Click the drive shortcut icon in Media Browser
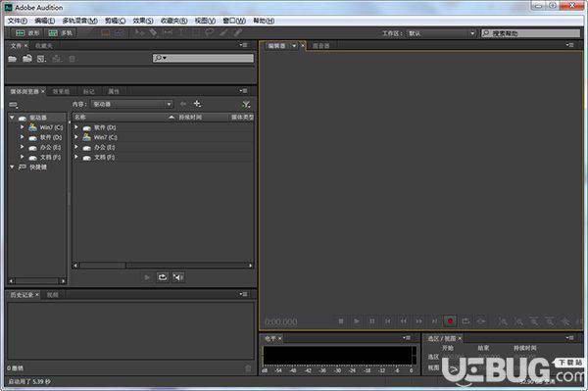The width and height of the screenshot is (588, 391). (14, 105)
